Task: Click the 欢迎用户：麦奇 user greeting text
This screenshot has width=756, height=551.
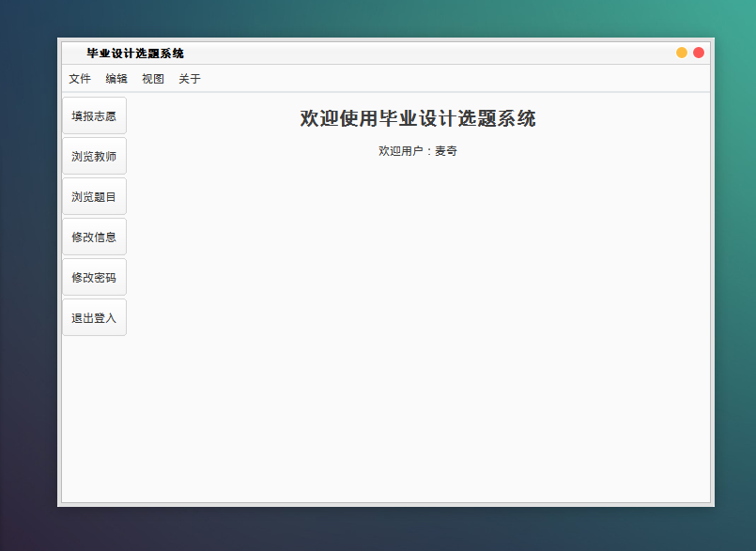Action: point(417,150)
